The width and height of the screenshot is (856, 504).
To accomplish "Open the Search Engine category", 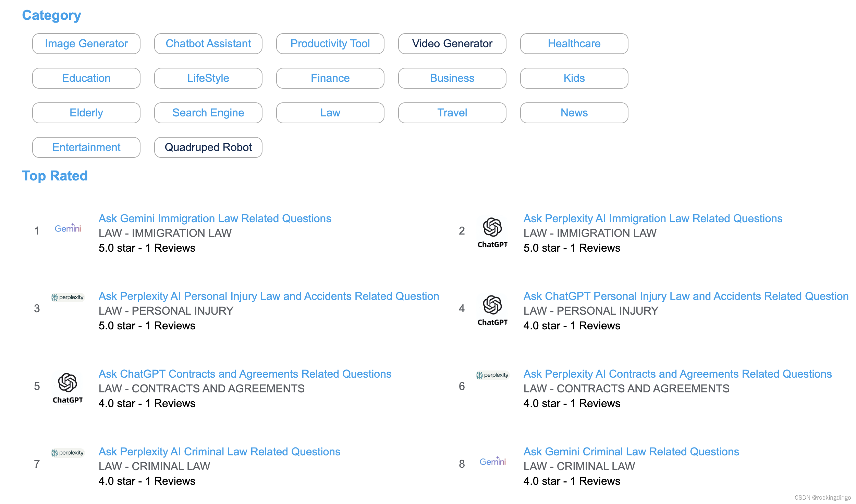I will point(208,113).
